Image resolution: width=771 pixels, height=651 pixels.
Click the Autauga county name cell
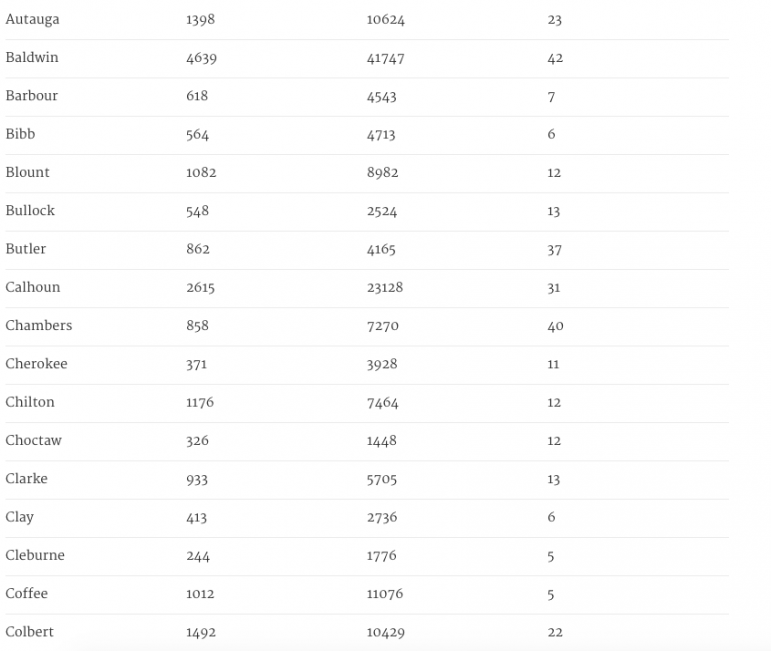(32, 20)
